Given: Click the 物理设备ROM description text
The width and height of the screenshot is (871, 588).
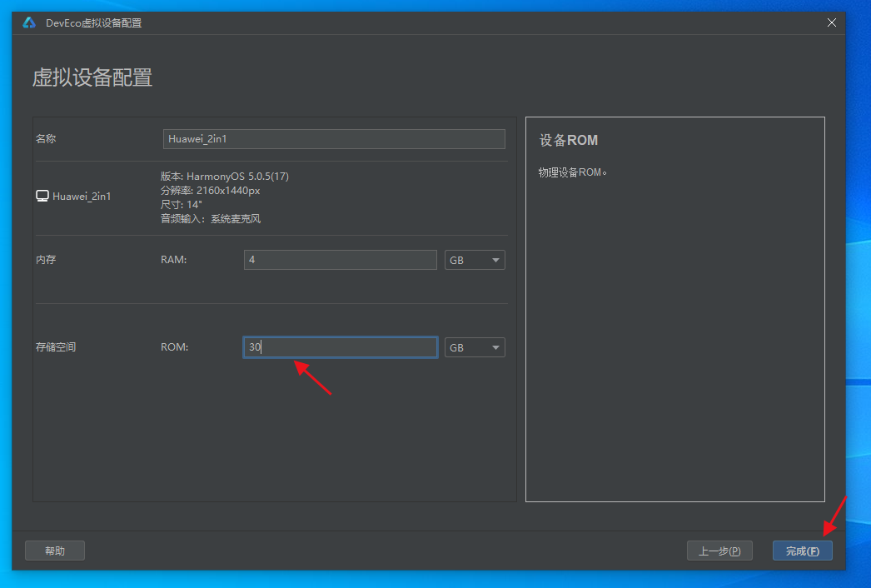Looking at the screenshot, I should pos(573,172).
